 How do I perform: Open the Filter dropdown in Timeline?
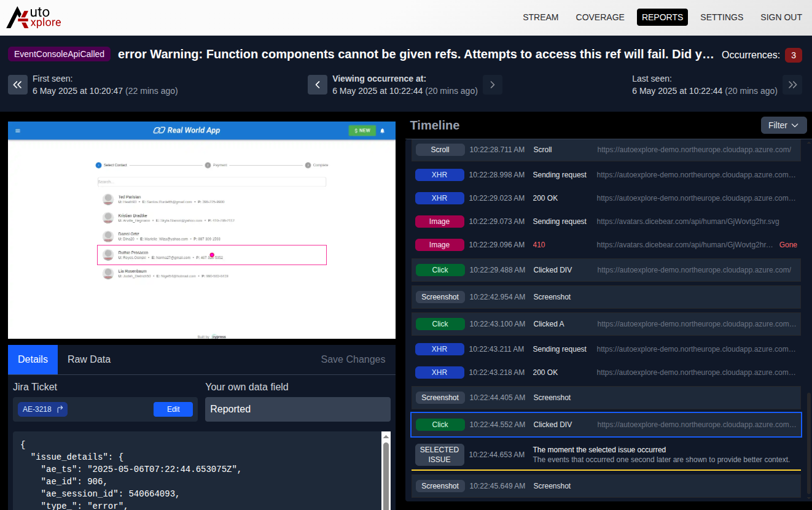(x=784, y=125)
